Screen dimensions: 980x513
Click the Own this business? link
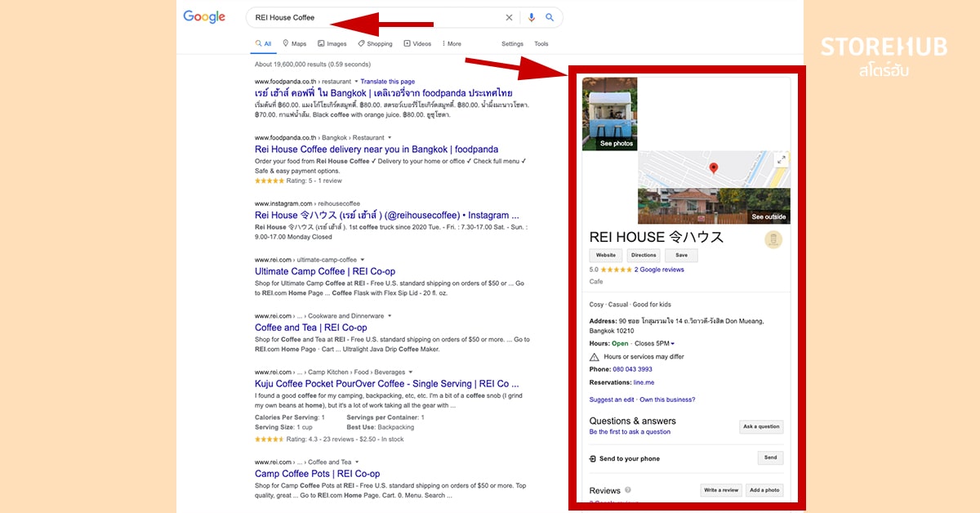[x=667, y=399]
